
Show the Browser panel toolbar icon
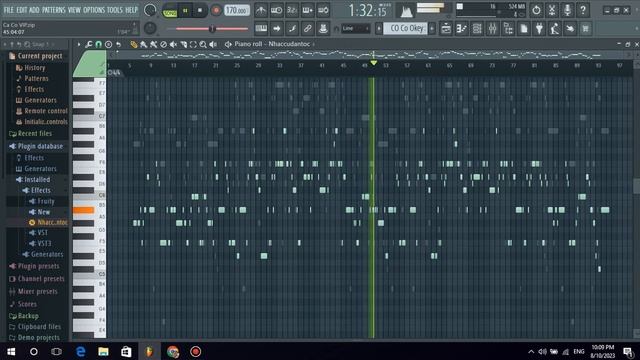pos(508,28)
